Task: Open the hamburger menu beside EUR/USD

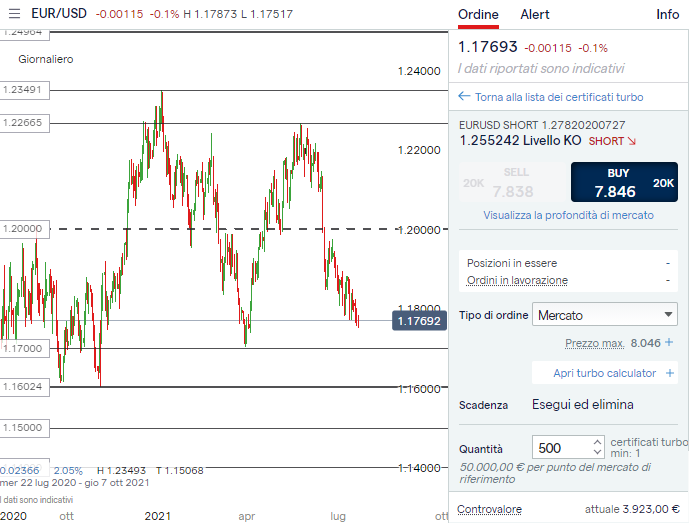Action: [14, 13]
